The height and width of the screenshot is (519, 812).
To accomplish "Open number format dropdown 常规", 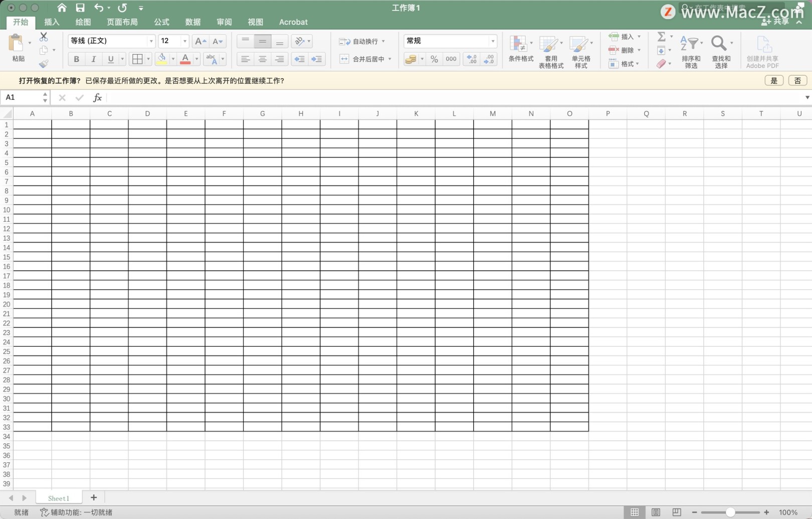I will click(x=493, y=41).
